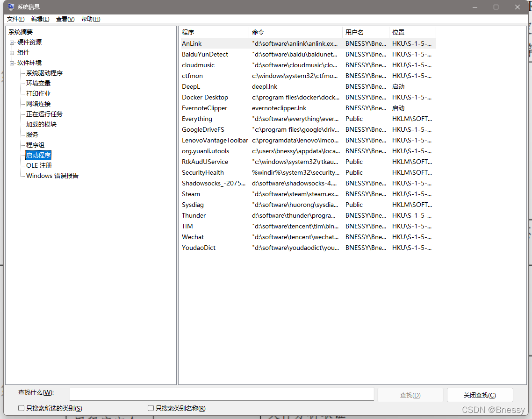Select the TIM row
This screenshot has height=419, width=532.
[x=308, y=226]
